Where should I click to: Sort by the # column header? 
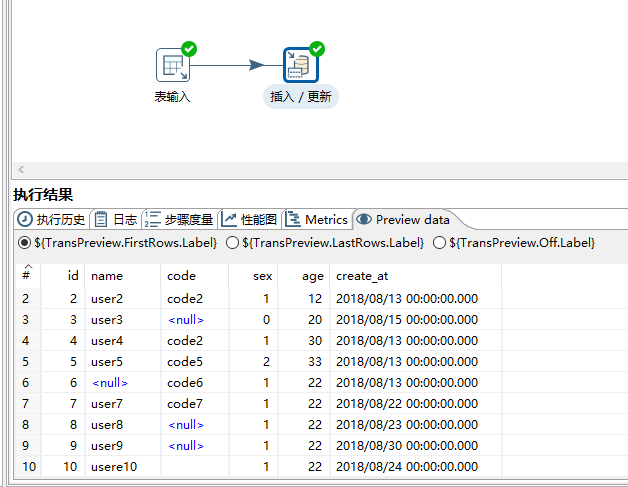coord(28,276)
